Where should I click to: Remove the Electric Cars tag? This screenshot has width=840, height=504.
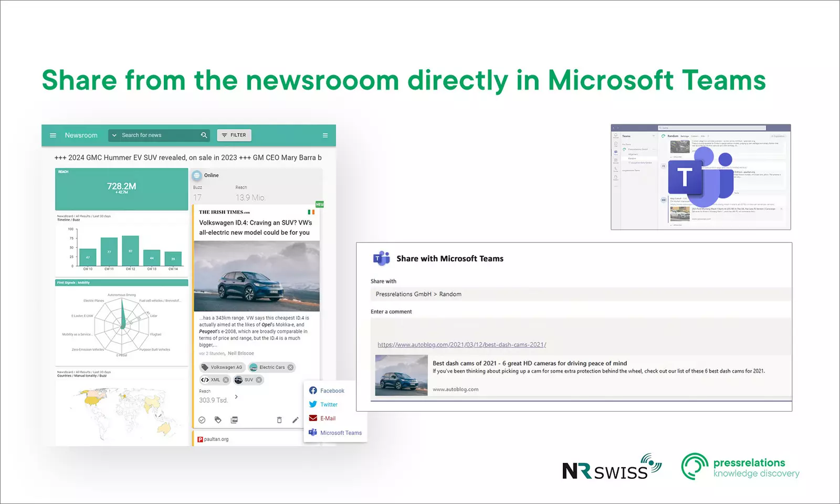tap(290, 367)
